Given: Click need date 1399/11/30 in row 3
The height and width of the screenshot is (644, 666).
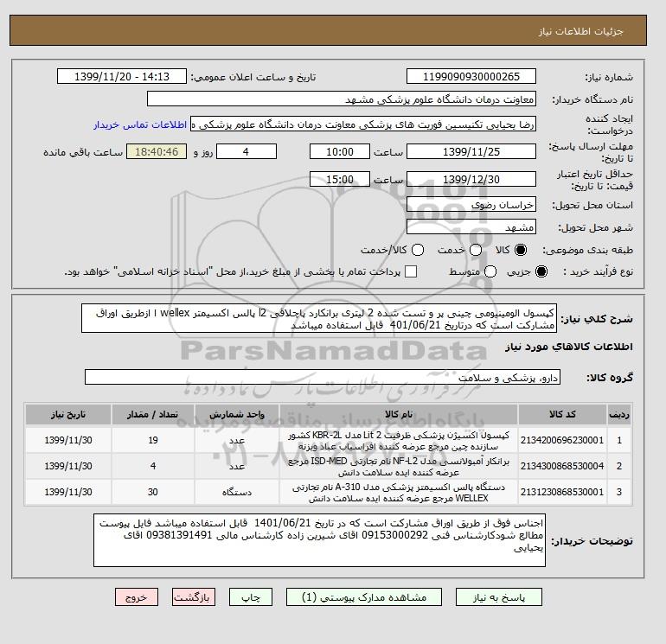Looking at the screenshot, I should [x=68, y=492].
